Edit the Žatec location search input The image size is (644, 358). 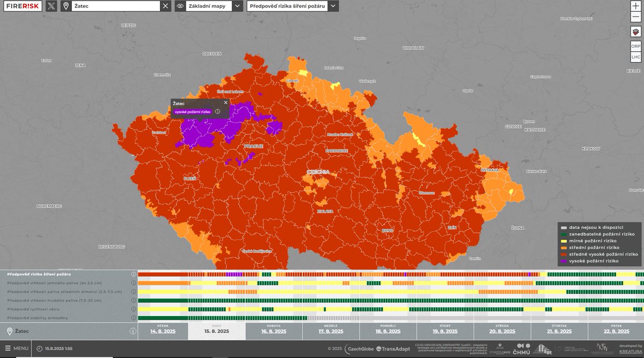[115, 6]
